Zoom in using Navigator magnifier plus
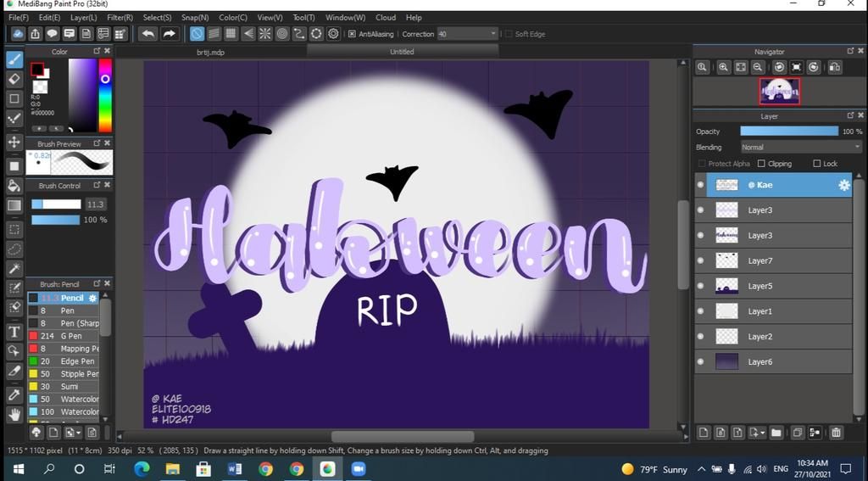This screenshot has height=481, width=868. (x=723, y=67)
